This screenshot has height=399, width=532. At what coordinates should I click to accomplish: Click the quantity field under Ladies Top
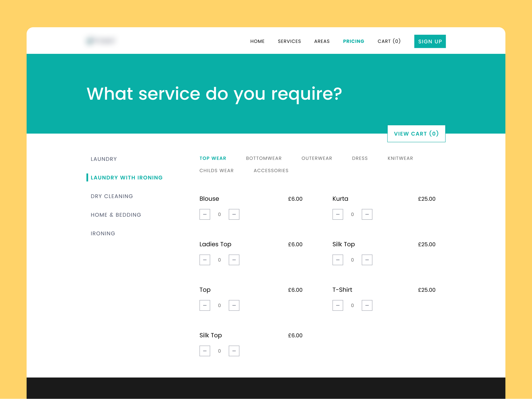point(219,260)
